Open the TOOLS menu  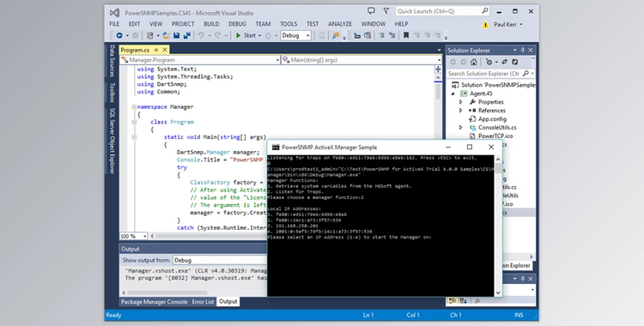tap(289, 24)
